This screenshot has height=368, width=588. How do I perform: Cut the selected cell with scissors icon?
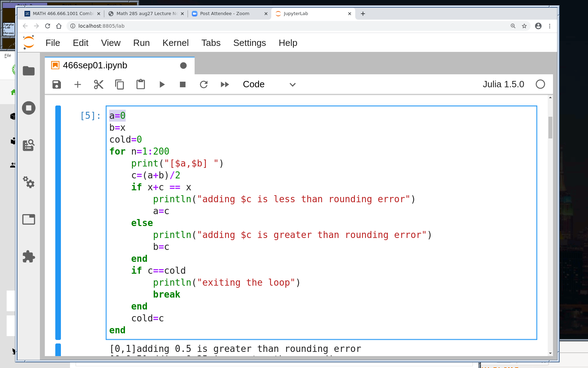[99, 84]
